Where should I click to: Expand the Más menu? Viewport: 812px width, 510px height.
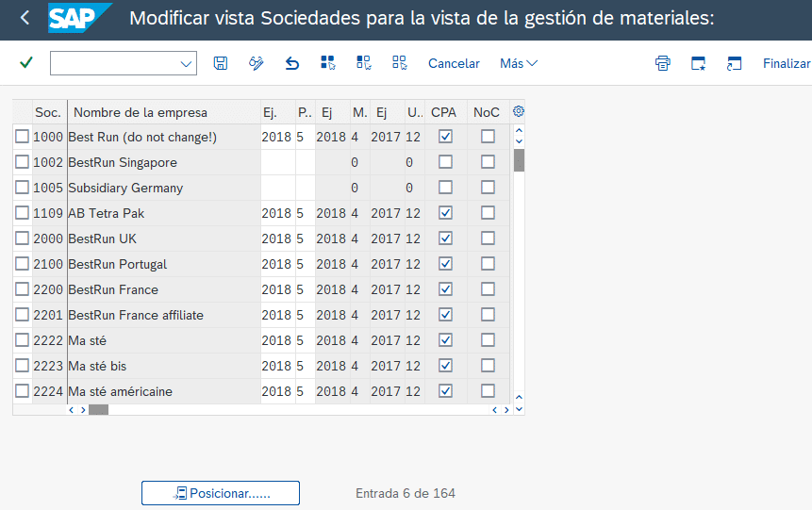coord(518,63)
